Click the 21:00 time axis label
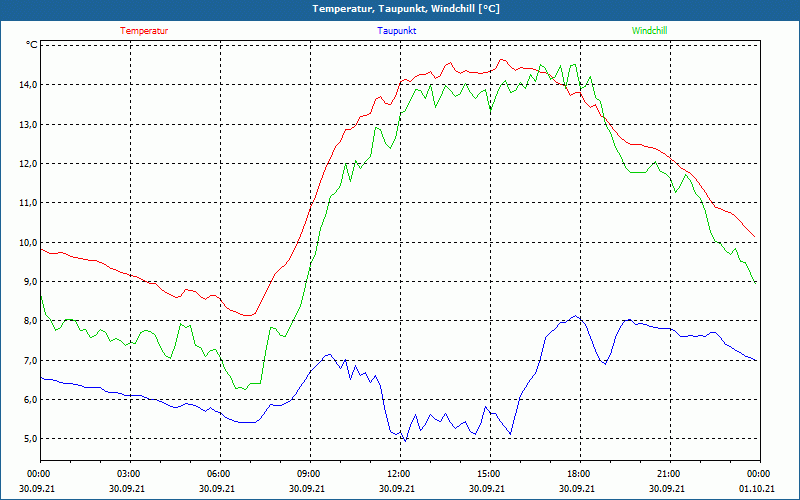800x500 pixels. pyautogui.click(x=667, y=474)
